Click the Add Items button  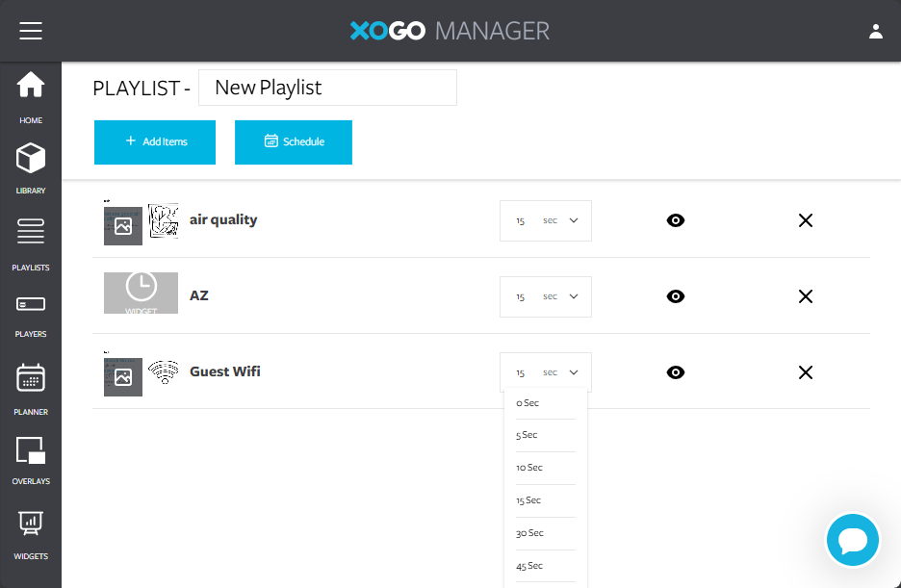[x=155, y=142]
